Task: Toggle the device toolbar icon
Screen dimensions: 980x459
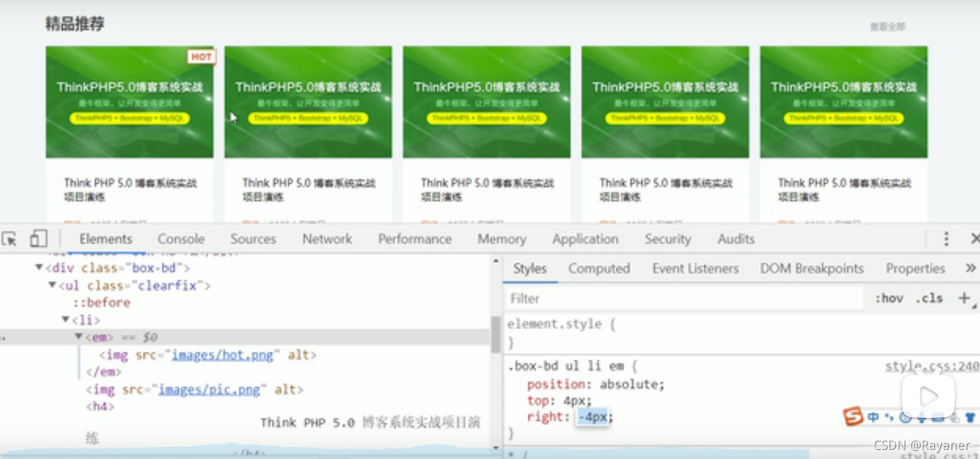Action: (x=38, y=239)
